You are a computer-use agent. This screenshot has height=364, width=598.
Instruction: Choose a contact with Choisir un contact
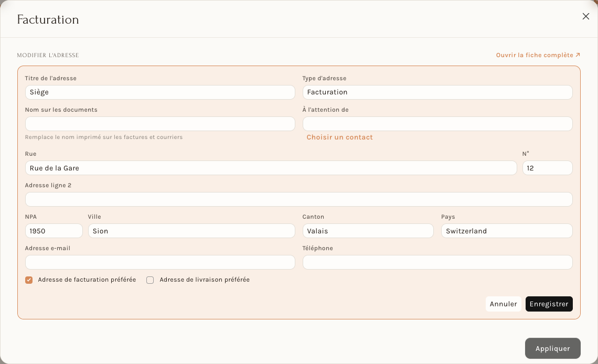[339, 137]
